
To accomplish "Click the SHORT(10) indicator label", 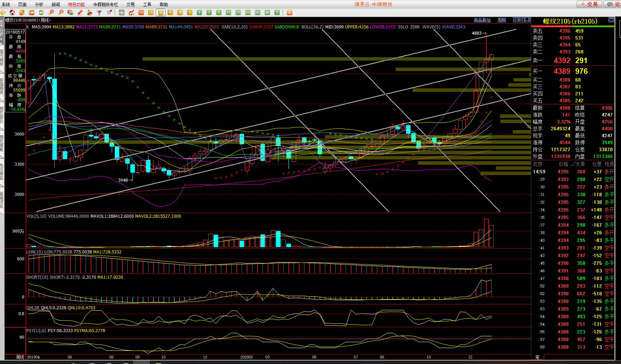I will point(37,277).
